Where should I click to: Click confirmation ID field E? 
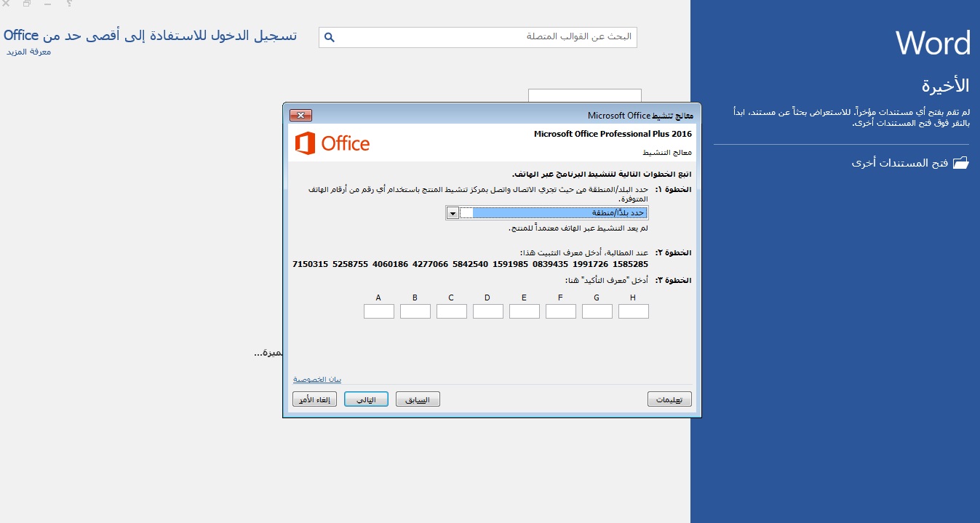[525, 311]
